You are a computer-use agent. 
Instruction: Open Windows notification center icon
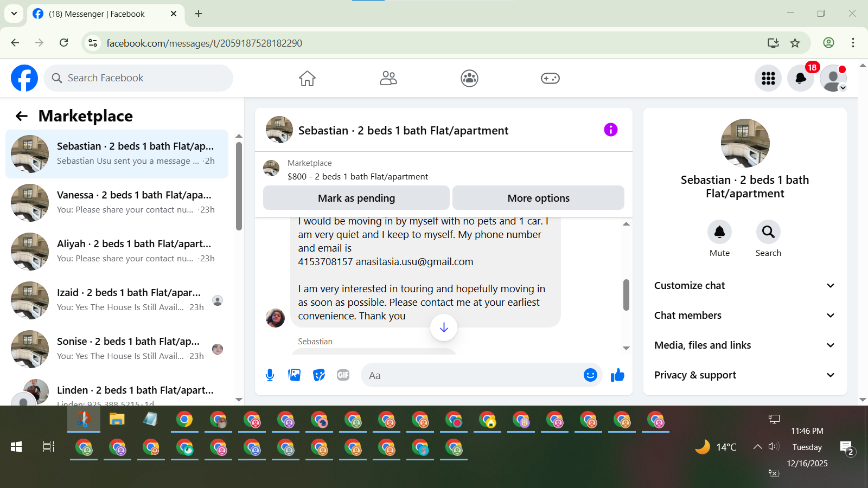point(847,448)
